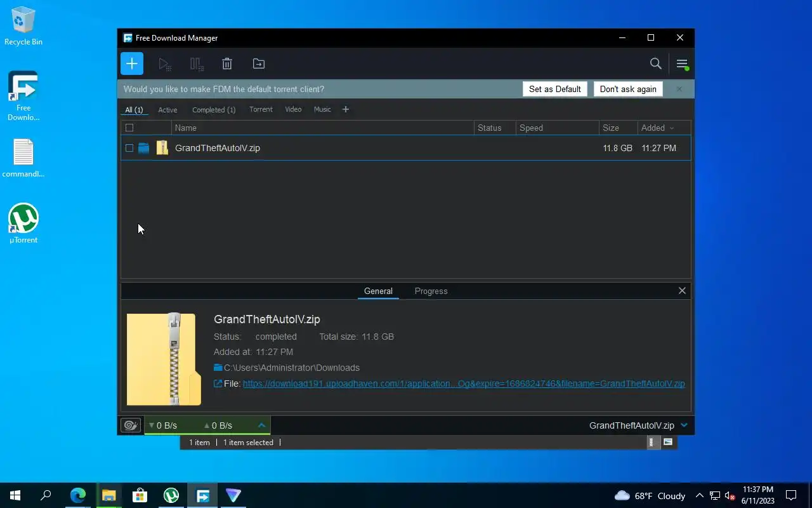Image resolution: width=812 pixels, height=508 pixels.
Task: Click the download speed 0 B/s indicator
Action: pos(162,425)
